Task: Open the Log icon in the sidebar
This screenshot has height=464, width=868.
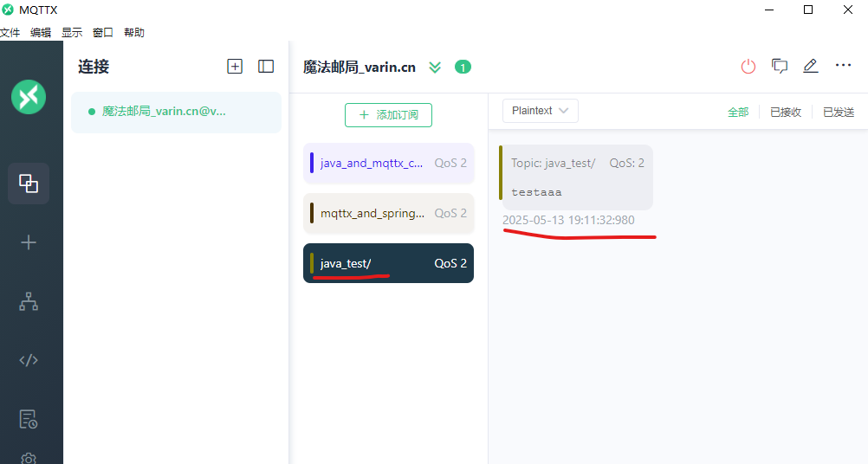Action: click(x=29, y=419)
